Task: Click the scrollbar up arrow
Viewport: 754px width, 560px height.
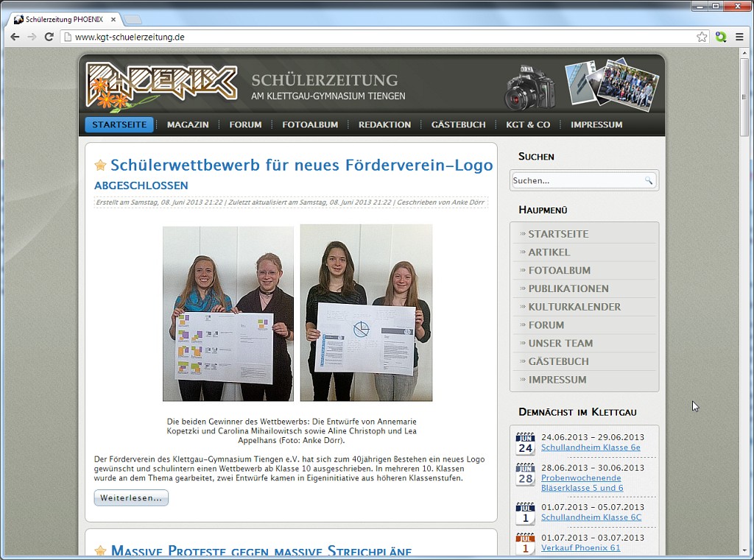Action: 744,53
